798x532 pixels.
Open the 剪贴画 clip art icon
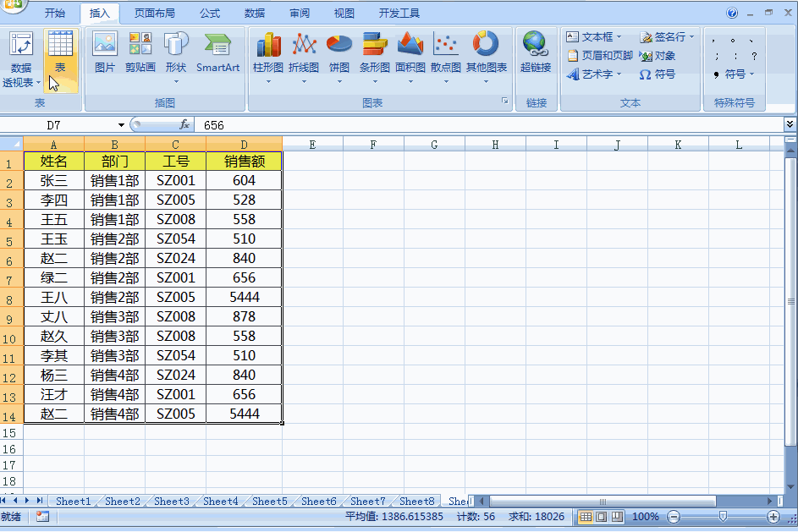[x=140, y=45]
